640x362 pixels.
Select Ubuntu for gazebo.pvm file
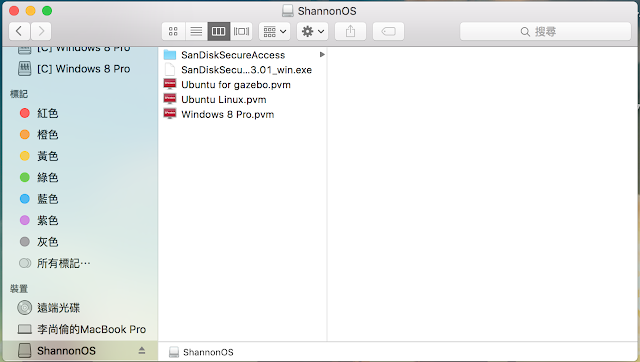(236, 84)
